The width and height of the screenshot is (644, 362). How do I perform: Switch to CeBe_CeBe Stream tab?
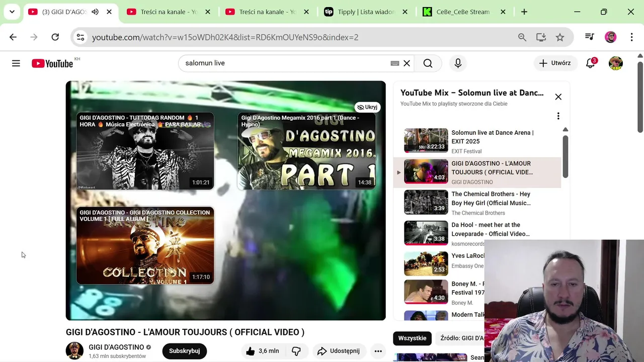point(464,12)
